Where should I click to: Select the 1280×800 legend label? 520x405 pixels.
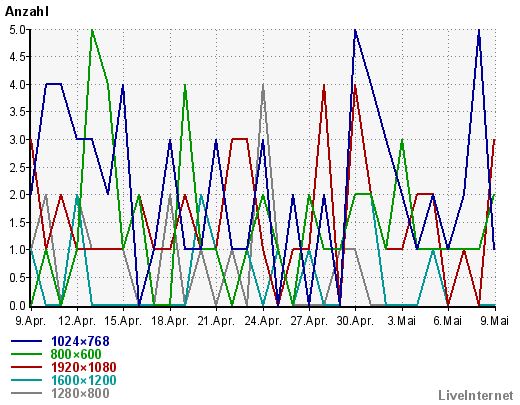pyautogui.click(x=80, y=393)
